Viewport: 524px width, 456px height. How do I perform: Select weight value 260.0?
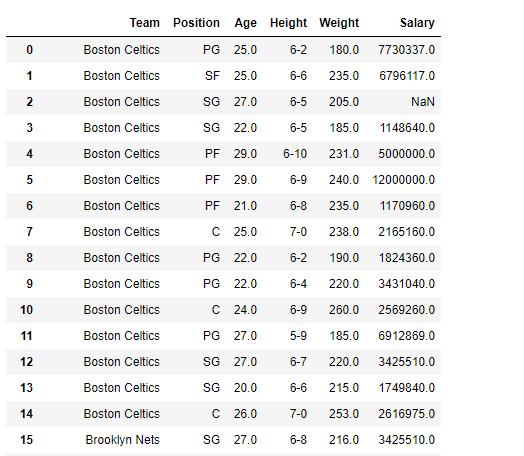coord(344,310)
